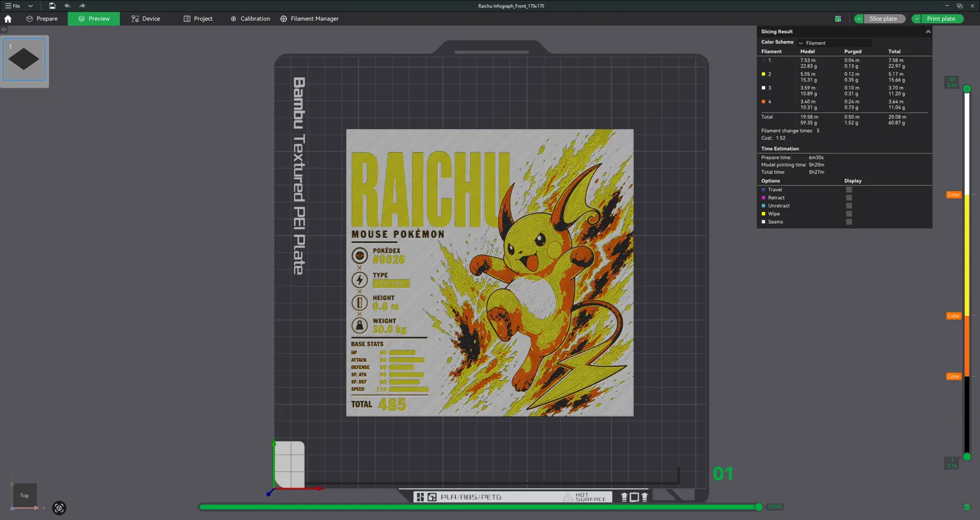This screenshot has width=980, height=520.
Task: Click the Save project icon
Action: (x=52, y=6)
